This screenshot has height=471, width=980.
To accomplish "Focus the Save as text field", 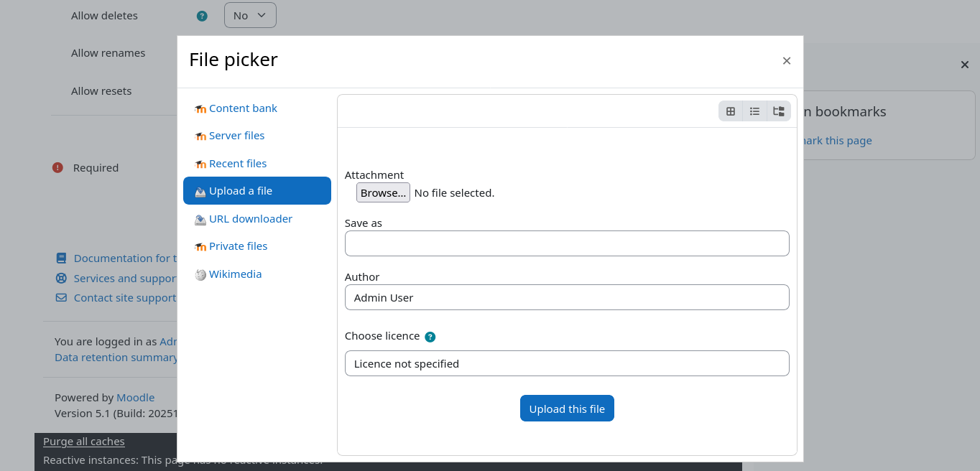I will click(566, 243).
